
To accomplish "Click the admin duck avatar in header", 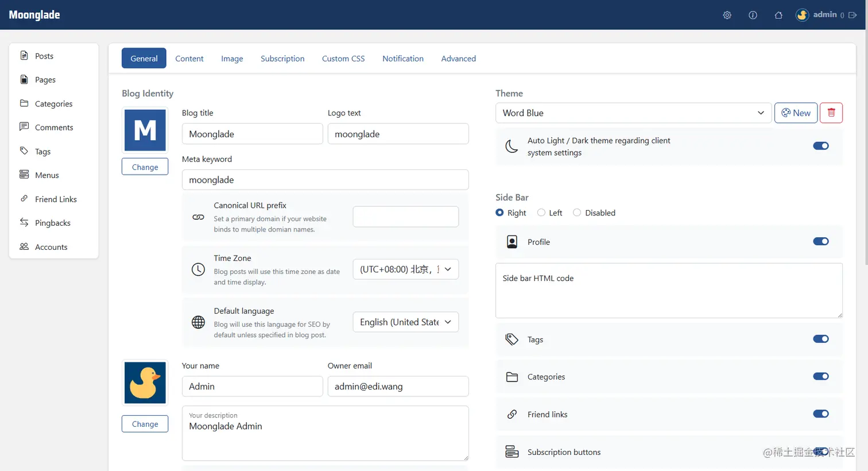I will (802, 15).
